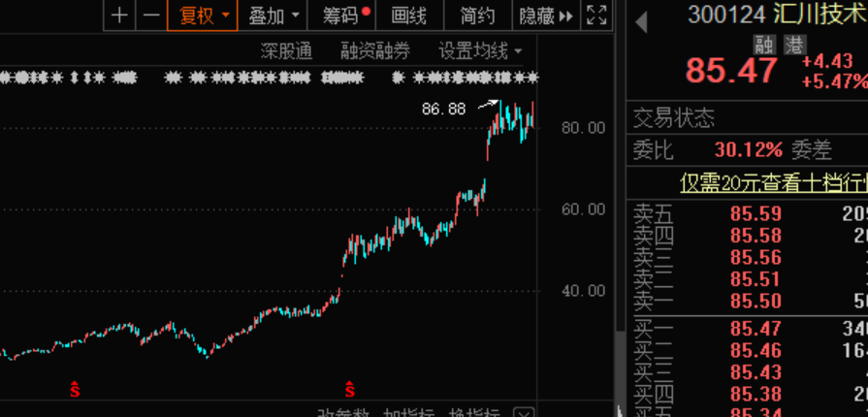Click the 86.88 peak price label

coord(444,109)
